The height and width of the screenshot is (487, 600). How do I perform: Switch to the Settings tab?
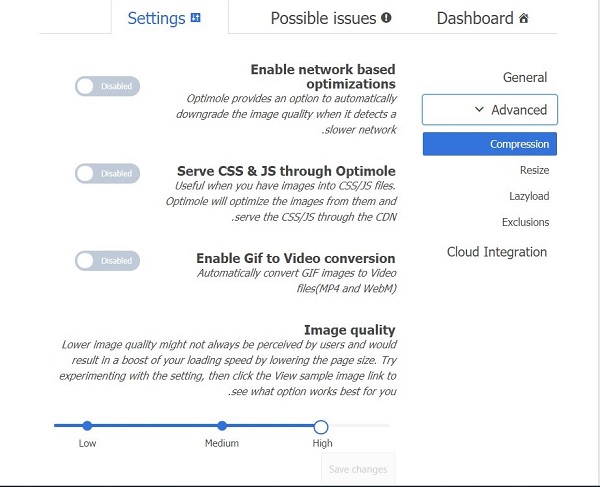tap(170, 18)
